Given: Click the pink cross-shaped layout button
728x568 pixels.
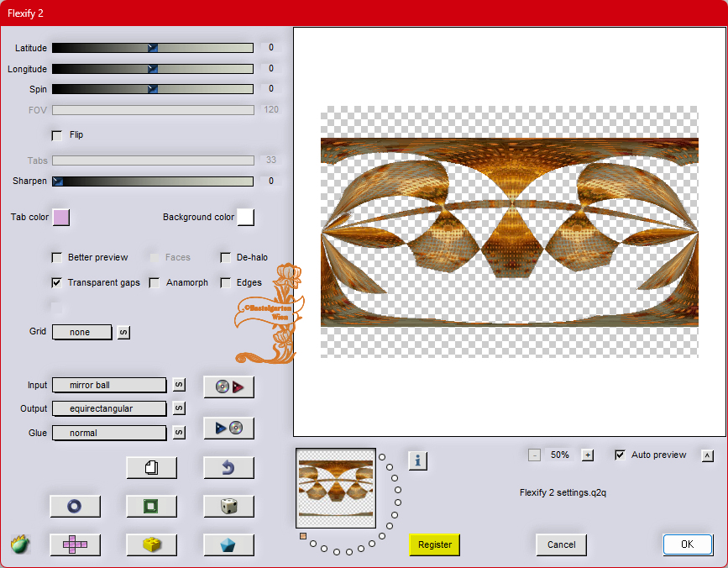Looking at the screenshot, I should coord(75,544).
